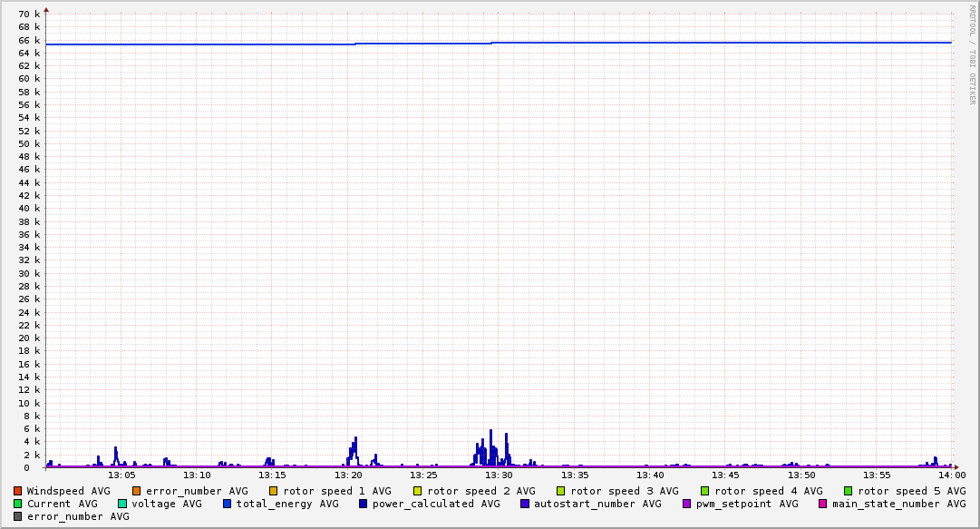Click the rotor speed 2 AVG label

[x=480, y=491]
